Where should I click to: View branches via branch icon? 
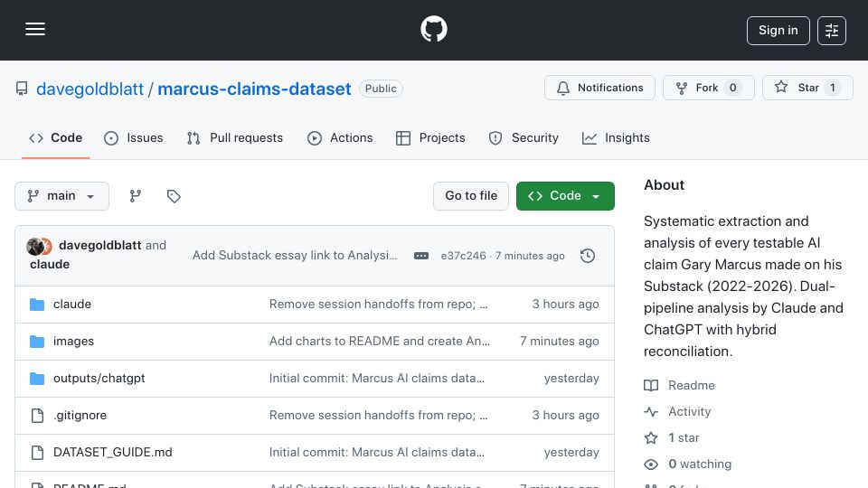coord(136,196)
